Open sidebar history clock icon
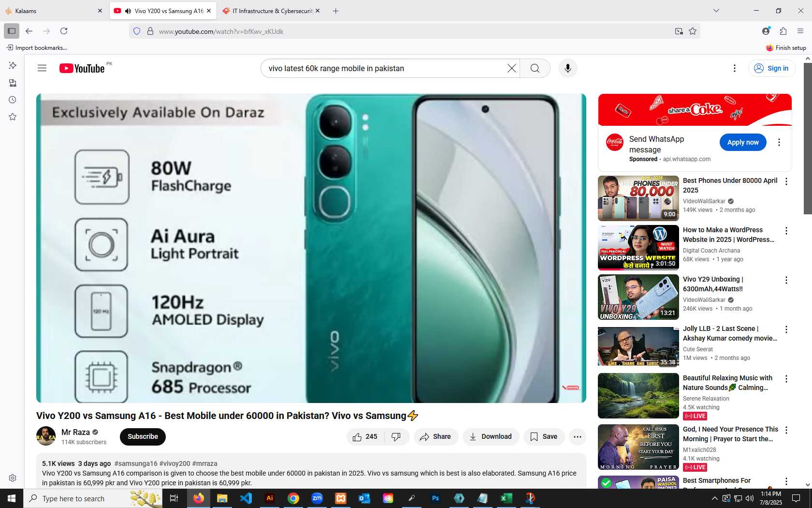Viewport: 812px width, 508px height. [x=13, y=100]
